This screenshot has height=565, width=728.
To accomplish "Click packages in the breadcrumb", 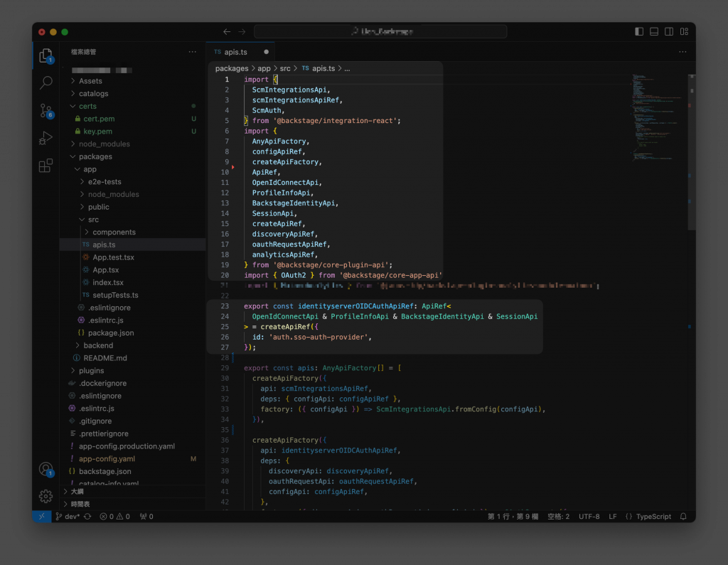I will click(232, 68).
